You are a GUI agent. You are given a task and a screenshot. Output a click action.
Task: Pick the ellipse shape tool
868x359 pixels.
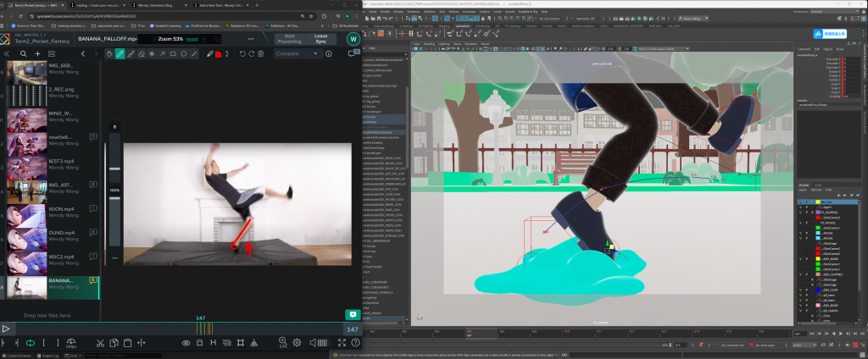(x=183, y=53)
